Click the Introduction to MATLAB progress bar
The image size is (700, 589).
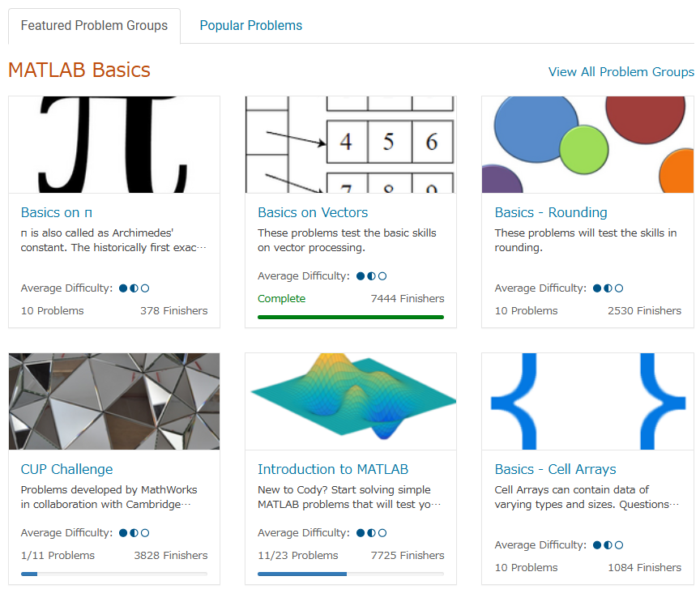[x=351, y=574]
